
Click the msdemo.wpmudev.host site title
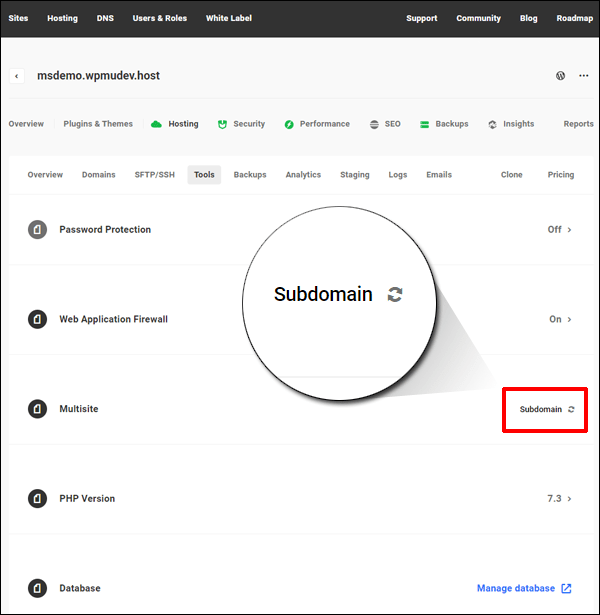(98, 76)
